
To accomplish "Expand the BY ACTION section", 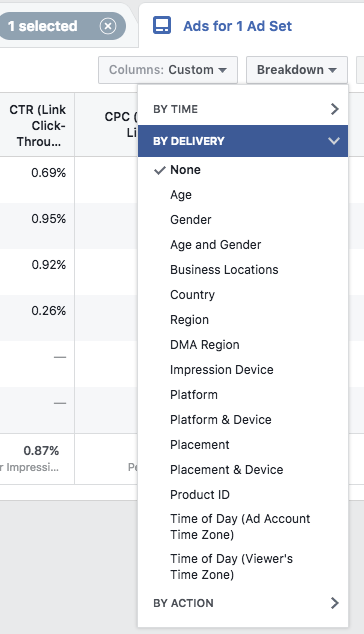I will 243,603.
